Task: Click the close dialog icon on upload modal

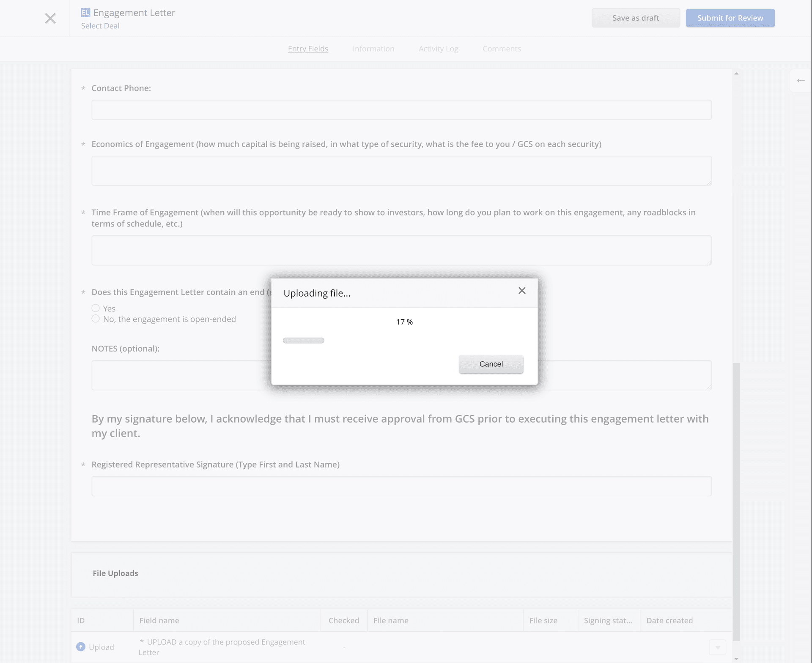Action: [522, 291]
